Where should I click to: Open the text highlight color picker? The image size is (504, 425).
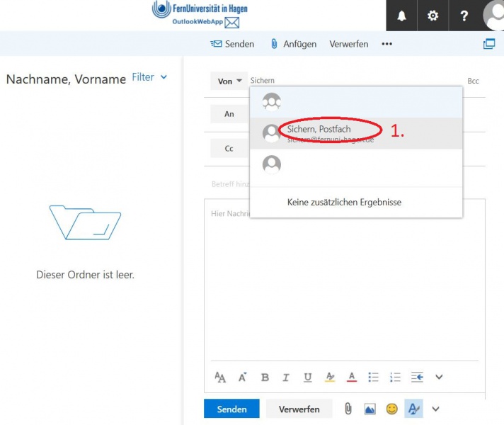coord(330,377)
